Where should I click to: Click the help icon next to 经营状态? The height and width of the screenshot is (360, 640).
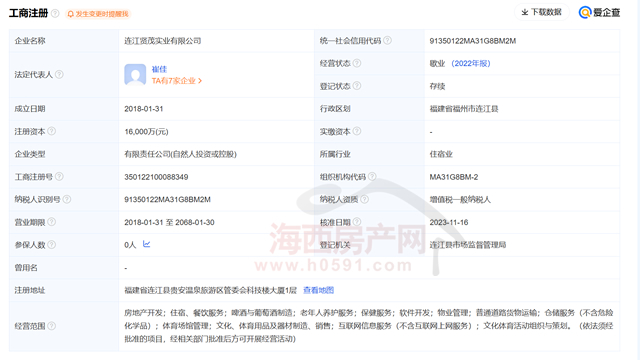(x=357, y=63)
